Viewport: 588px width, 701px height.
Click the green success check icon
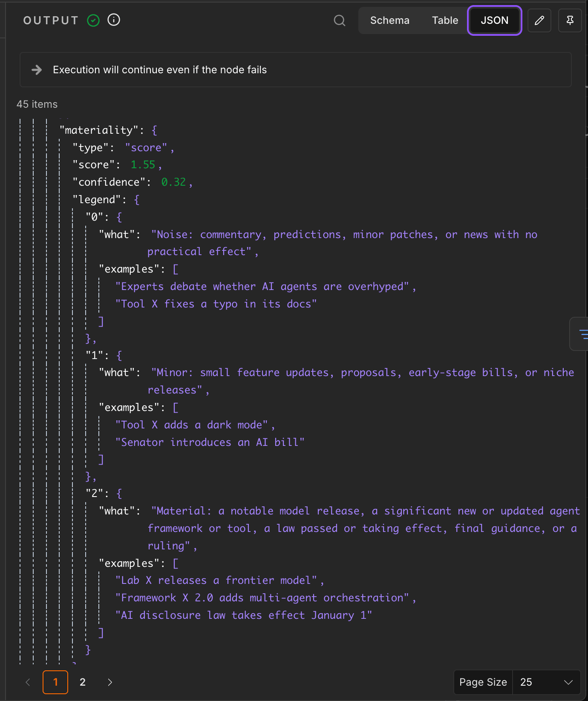coord(93,20)
